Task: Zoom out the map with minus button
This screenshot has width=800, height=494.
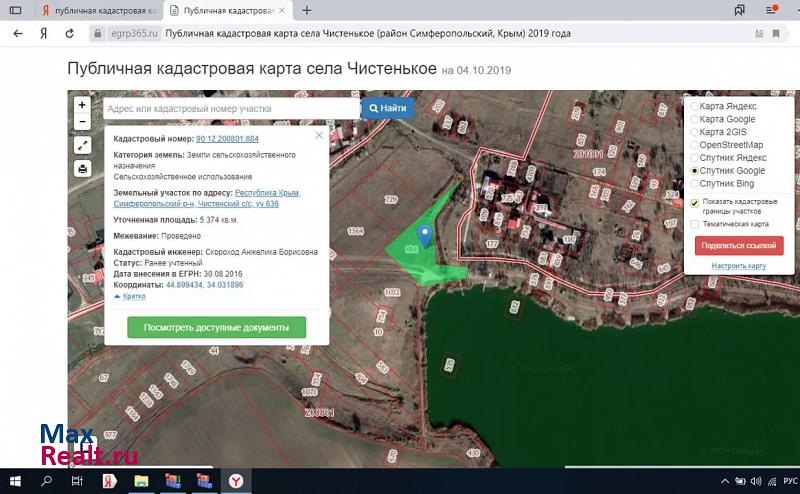Action: 82,122
